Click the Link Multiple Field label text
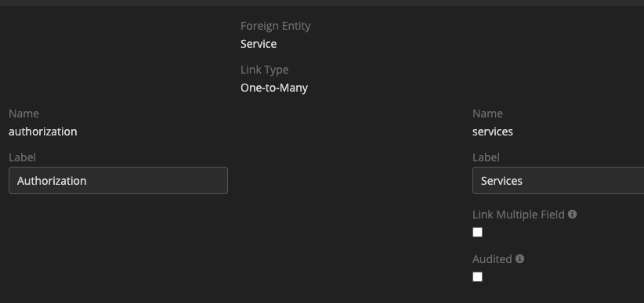Image resolution: width=644 pixels, height=303 pixels. click(x=519, y=215)
